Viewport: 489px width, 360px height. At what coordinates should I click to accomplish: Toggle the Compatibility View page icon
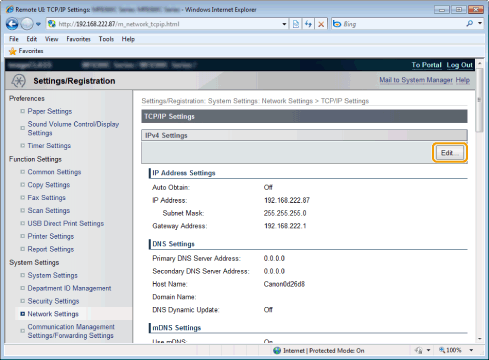point(296,24)
